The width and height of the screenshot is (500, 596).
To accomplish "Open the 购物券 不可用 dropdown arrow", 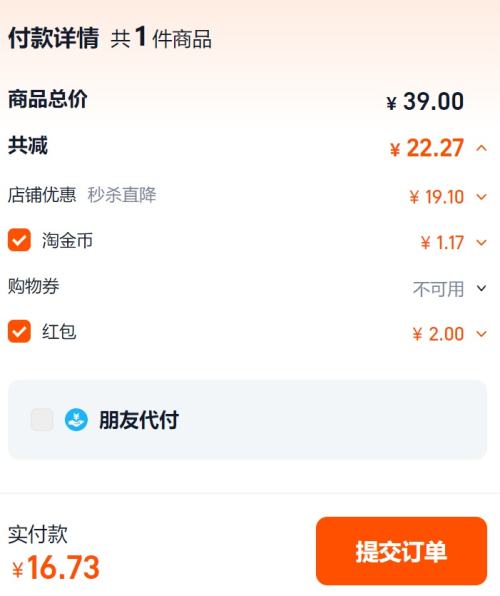I will 481,288.
